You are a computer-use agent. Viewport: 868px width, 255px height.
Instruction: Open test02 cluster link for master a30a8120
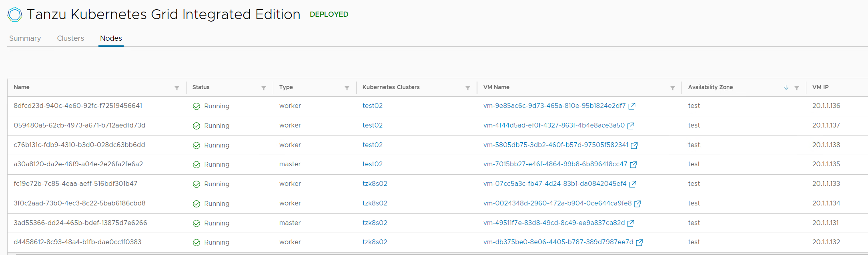tap(373, 164)
